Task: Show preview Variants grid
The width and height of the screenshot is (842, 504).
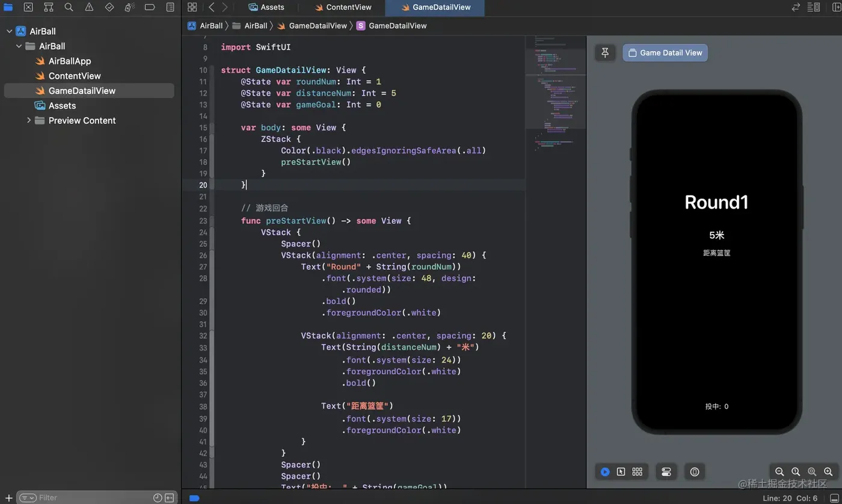Action: (x=638, y=472)
